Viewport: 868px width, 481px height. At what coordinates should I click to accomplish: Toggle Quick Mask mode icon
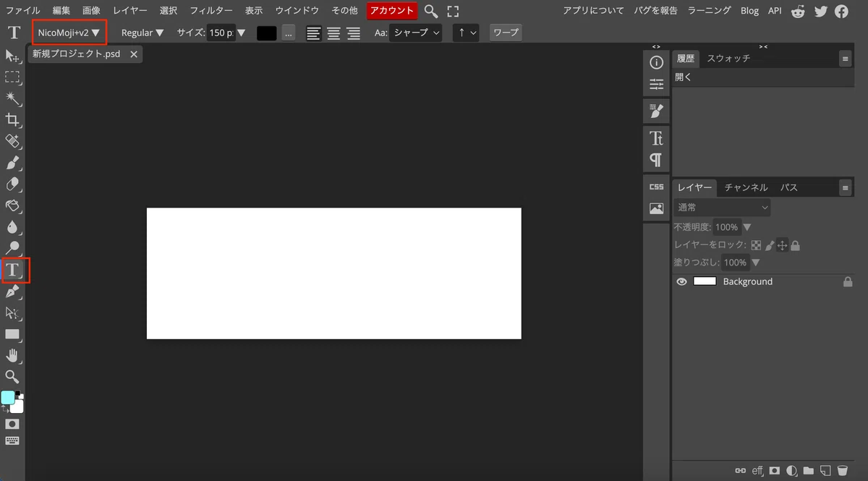pyautogui.click(x=12, y=424)
